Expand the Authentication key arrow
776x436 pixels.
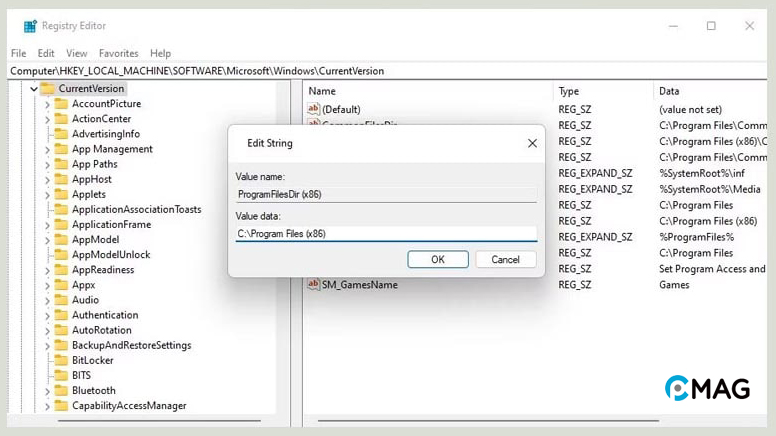coord(47,316)
